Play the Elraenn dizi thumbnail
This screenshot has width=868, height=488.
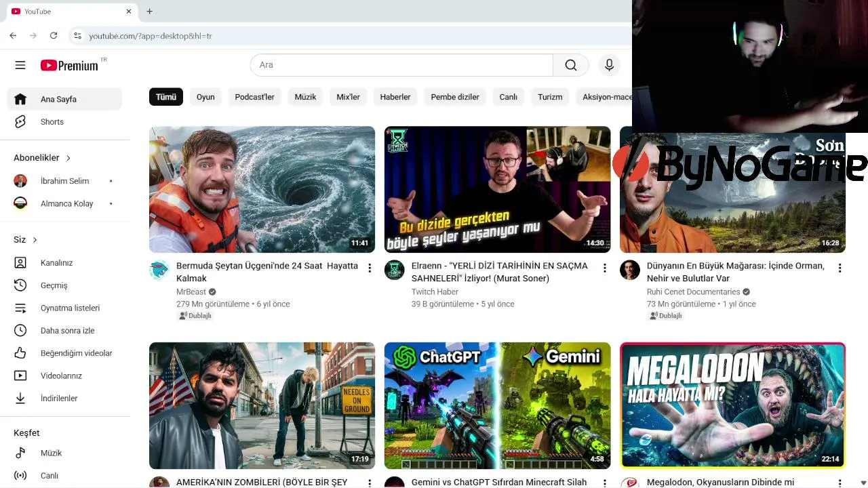(x=497, y=190)
